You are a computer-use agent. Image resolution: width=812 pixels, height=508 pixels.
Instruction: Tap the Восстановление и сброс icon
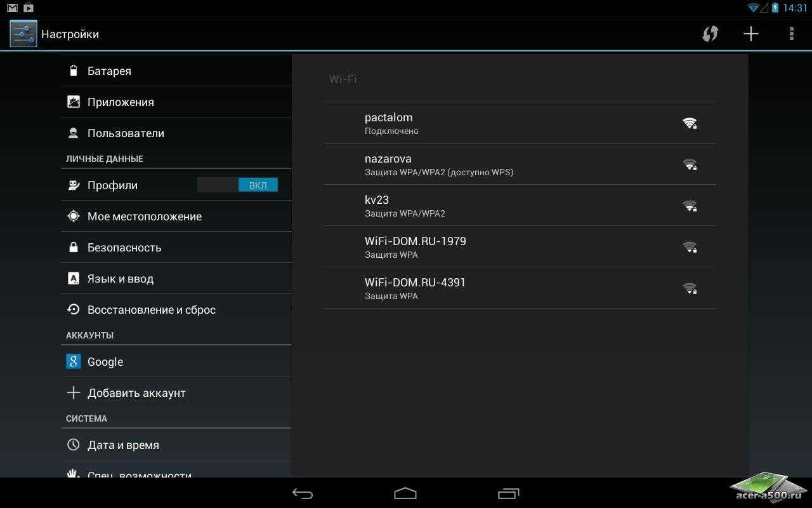pyautogui.click(x=74, y=309)
